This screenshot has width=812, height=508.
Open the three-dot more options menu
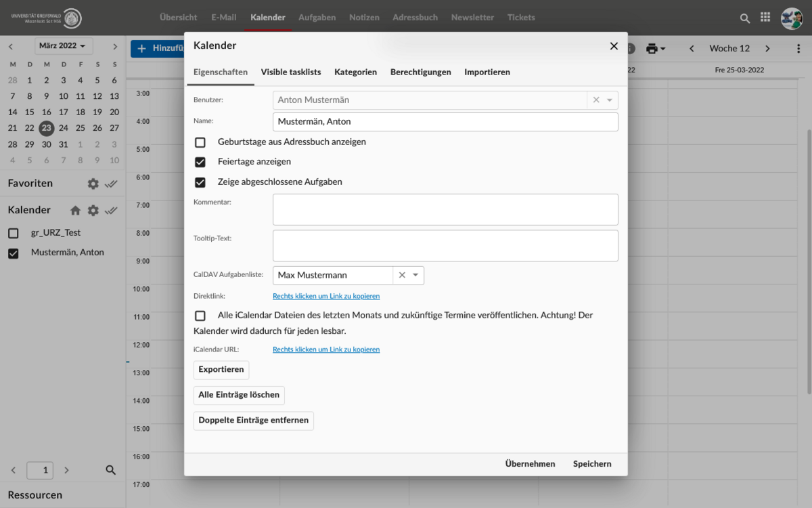798,49
